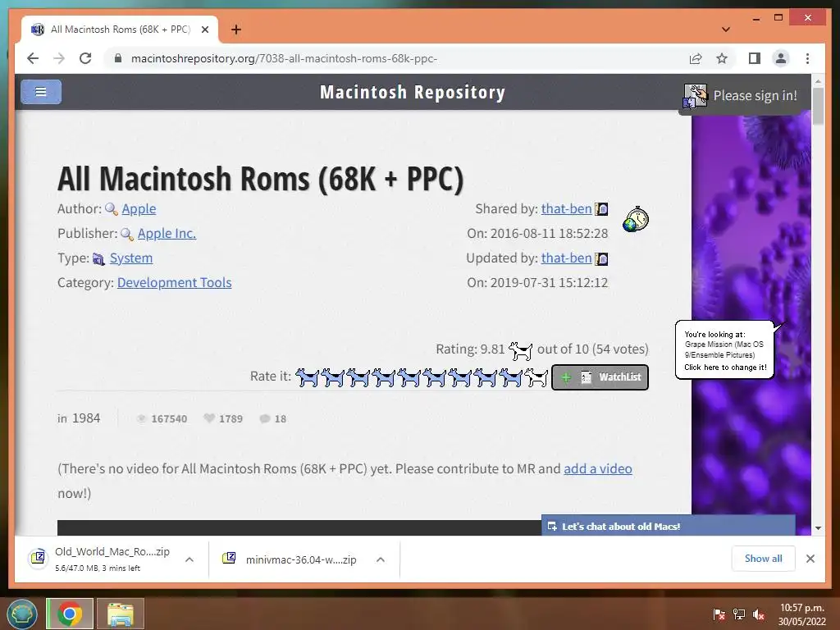Open the Apple Inc. publisher link

[x=167, y=233]
